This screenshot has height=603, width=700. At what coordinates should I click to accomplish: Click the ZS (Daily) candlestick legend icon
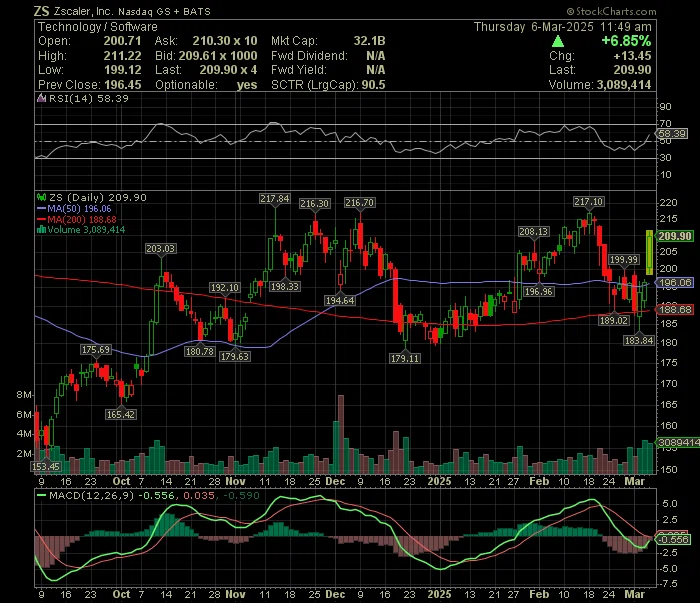[x=42, y=197]
